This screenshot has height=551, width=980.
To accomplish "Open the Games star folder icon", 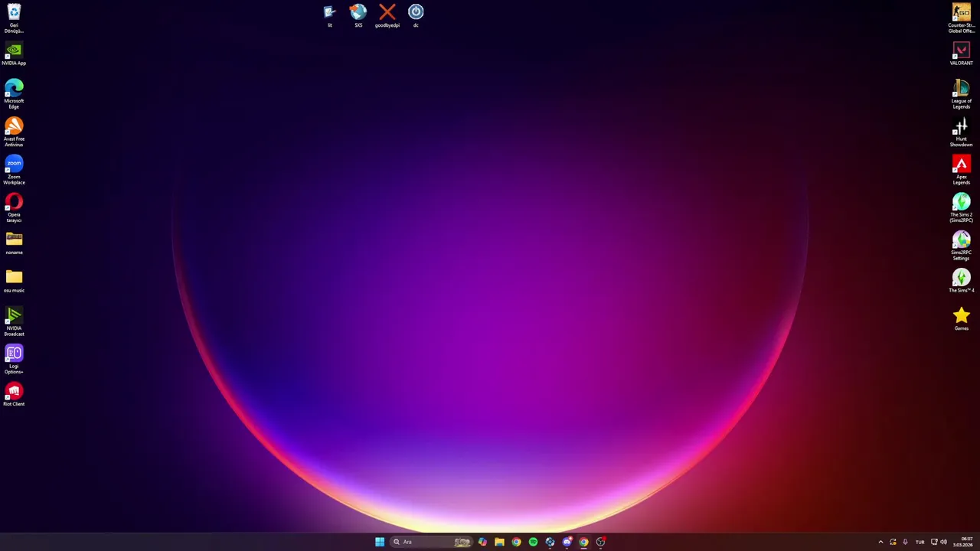I will point(962,318).
